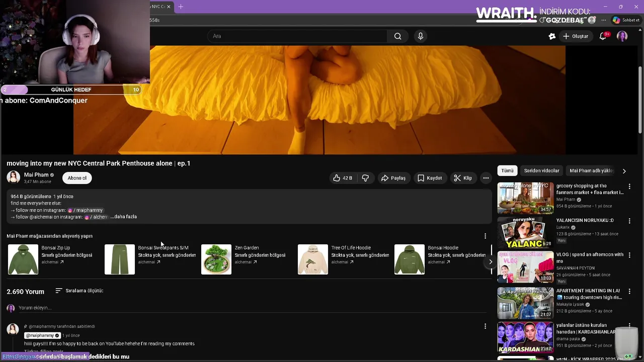This screenshot has height=362, width=644.
Task: Like the video with thumbs up
Action: point(342,178)
